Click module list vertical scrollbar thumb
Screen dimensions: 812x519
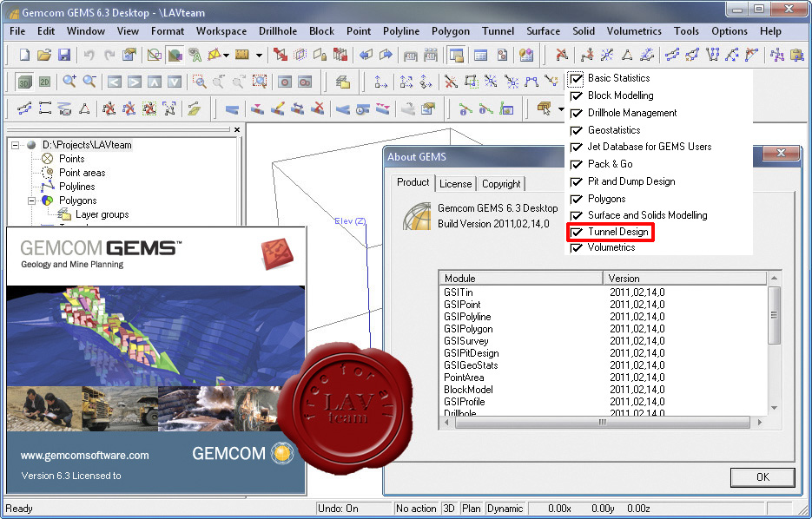[774, 316]
